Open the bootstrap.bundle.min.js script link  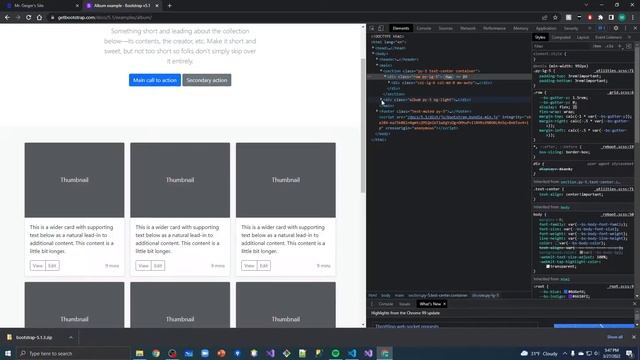[x=453, y=117]
